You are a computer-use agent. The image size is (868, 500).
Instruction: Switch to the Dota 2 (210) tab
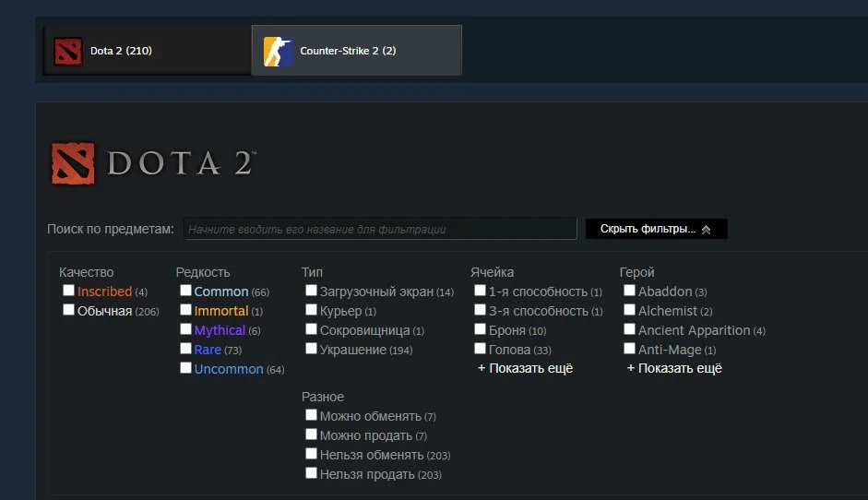tap(148, 51)
